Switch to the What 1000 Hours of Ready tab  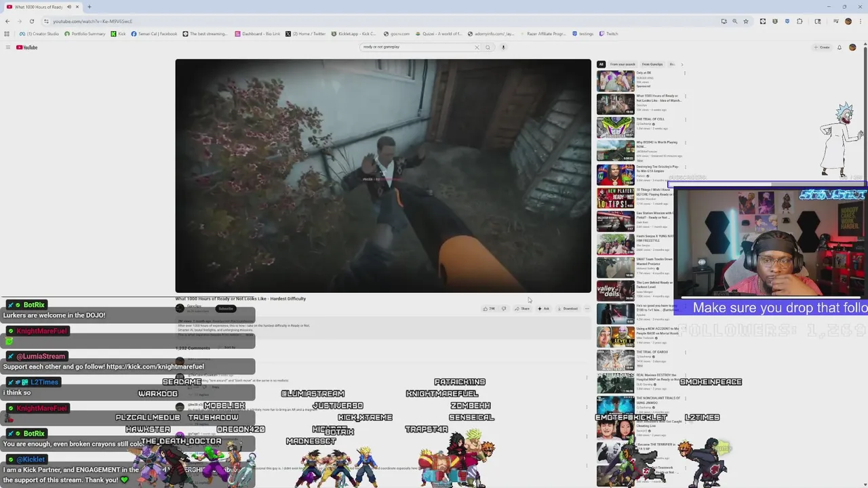click(x=42, y=7)
